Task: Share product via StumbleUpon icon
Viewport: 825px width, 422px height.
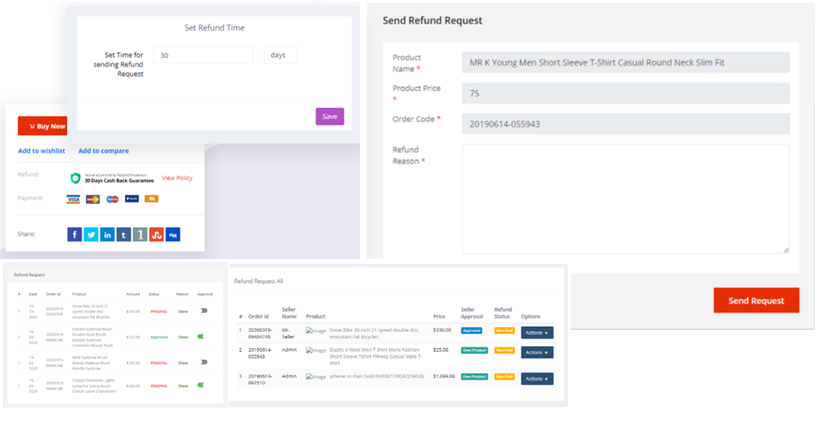Action: coord(156,234)
